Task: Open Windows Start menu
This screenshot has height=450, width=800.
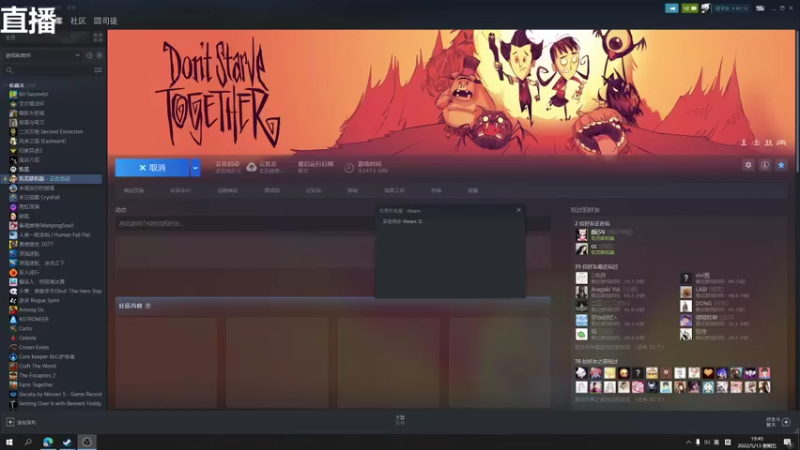Action: click(9, 442)
